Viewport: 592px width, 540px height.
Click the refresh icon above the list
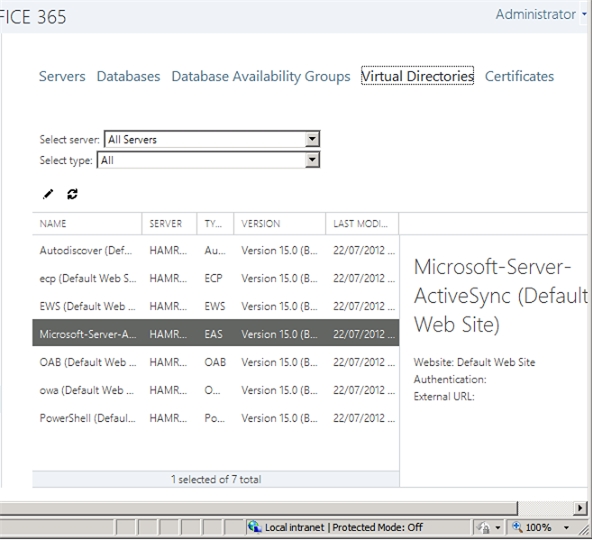click(72, 194)
